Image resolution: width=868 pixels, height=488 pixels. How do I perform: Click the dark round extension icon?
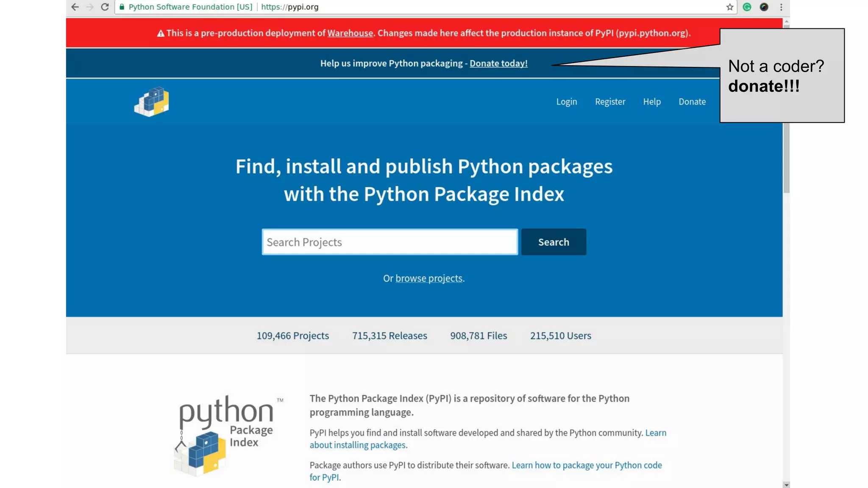click(764, 7)
